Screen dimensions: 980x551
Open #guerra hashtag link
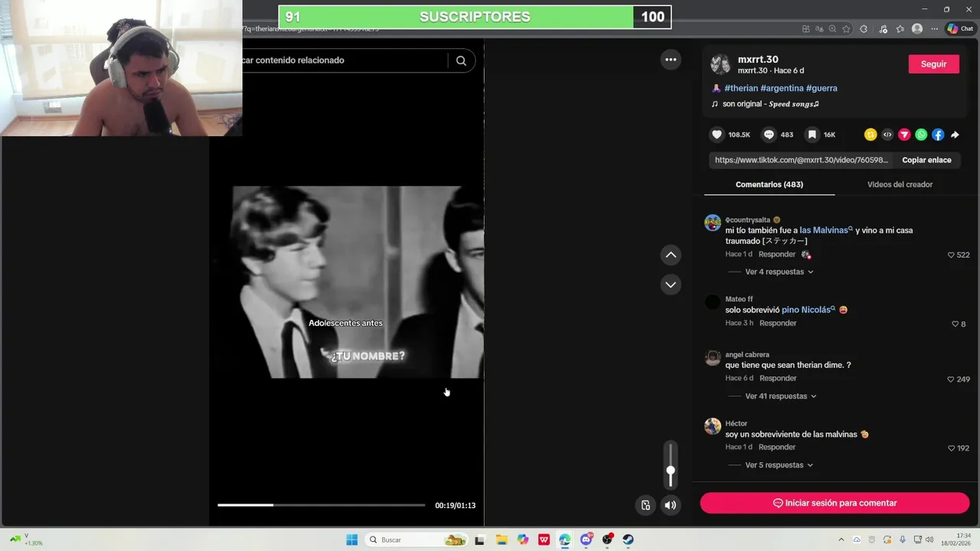point(822,88)
